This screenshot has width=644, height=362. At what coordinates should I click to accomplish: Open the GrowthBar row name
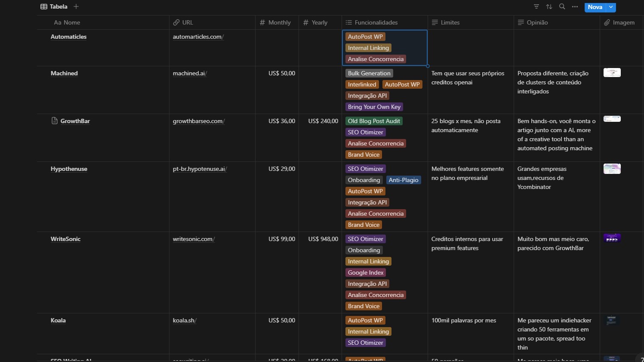pyautogui.click(x=75, y=121)
